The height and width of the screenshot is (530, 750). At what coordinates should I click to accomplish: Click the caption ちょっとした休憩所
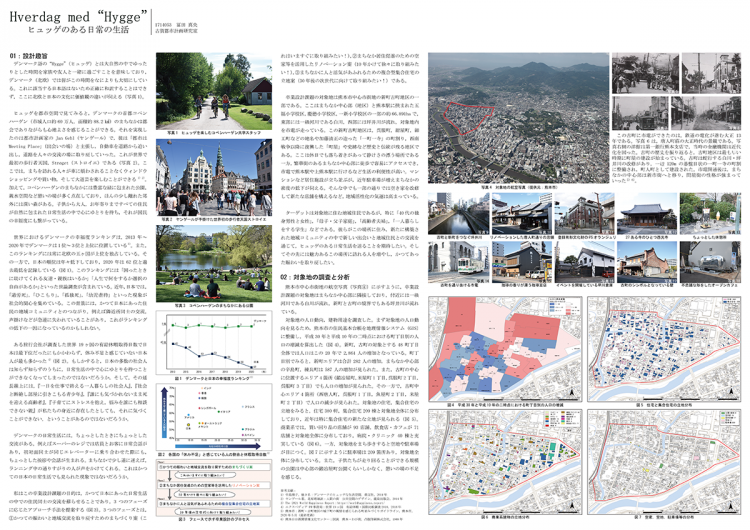click(710, 237)
